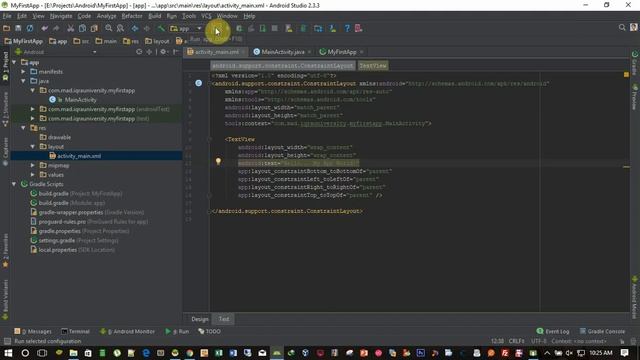Viewport: 640px width, 360px height.
Task: Click the Run app play button
Action: click(x=217, y=29)
